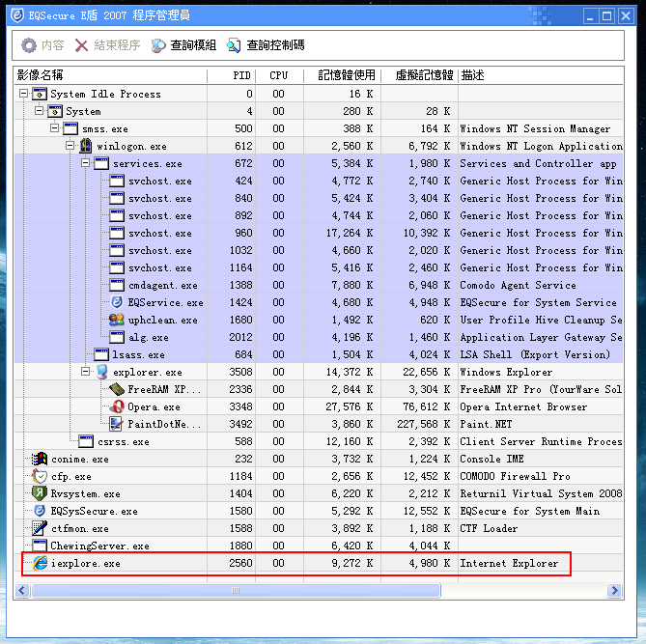This screenshot has width=646, height=644.
Task: Open 查詢控制碼 toolbar button
Action: click(266, 45)
